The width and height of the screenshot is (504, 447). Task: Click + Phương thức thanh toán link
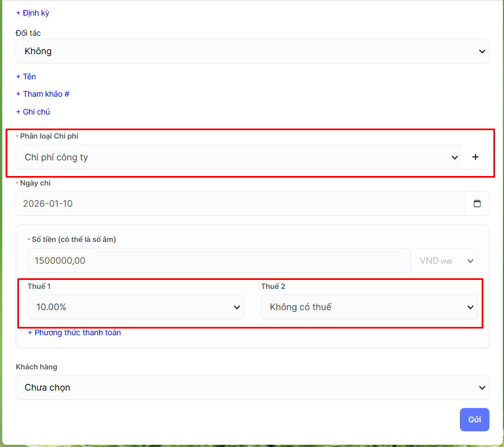point(74,332)
